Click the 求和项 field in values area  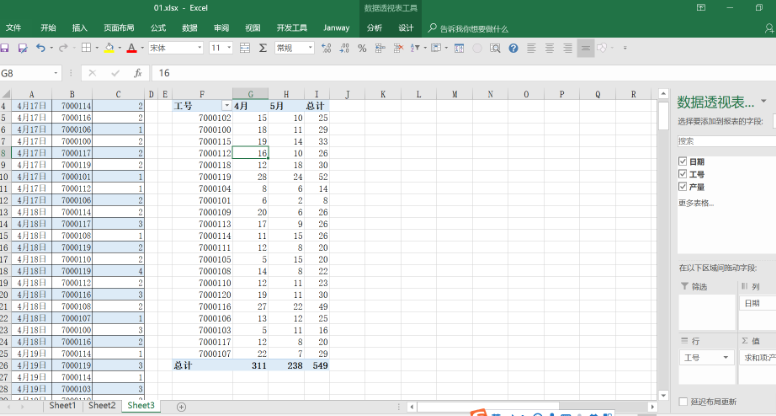click(757, 357)
